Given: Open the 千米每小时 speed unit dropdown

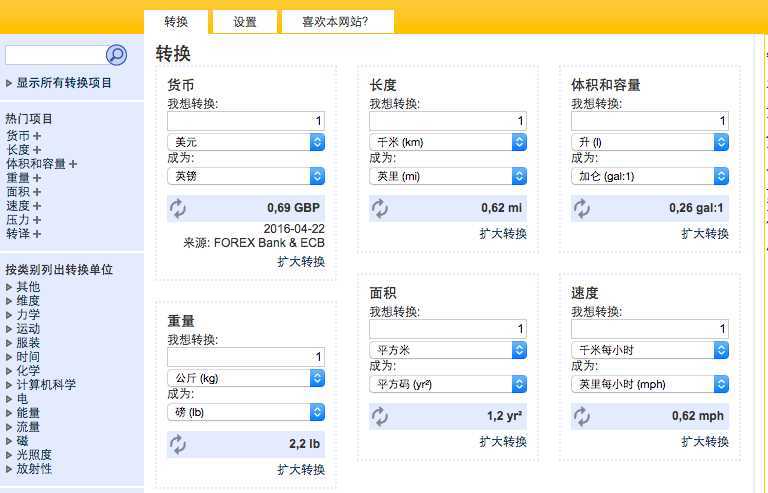Looking at the screenshot, I should pos(650,350).
